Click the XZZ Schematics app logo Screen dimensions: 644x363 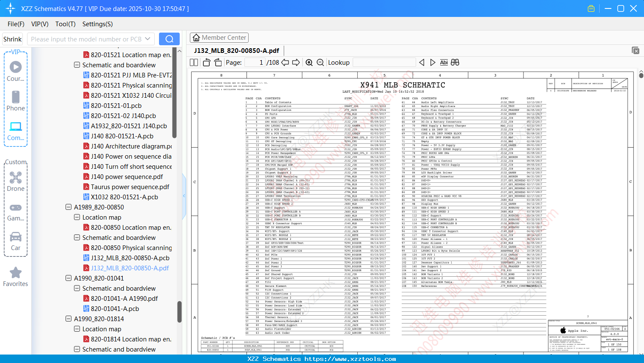pyautogui.click(x=11, y=8)
